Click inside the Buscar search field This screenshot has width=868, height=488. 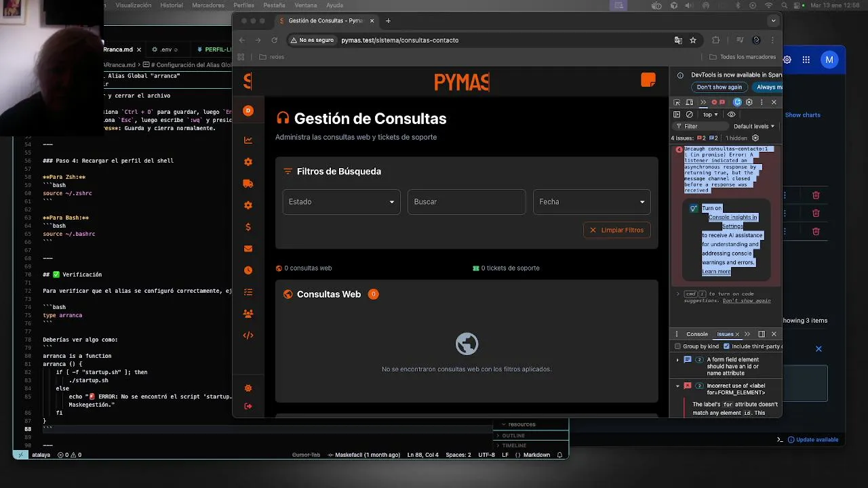pyautogui.click(x=467, y=201)
